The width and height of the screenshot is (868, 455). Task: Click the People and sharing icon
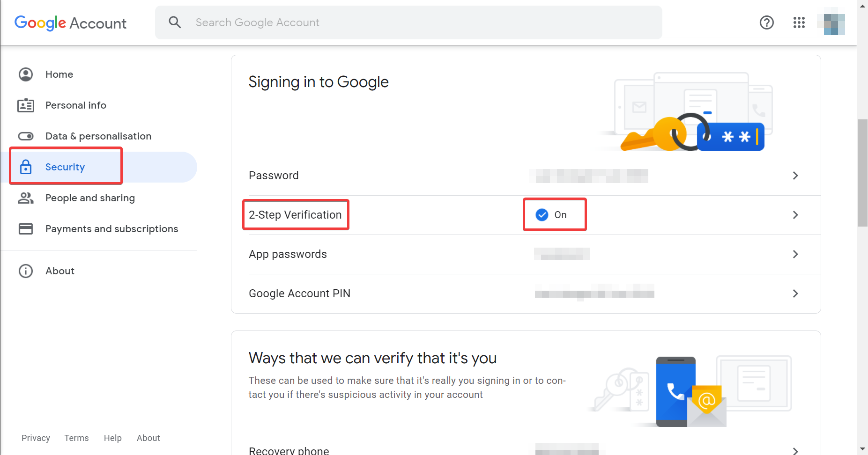coord(26,198)
